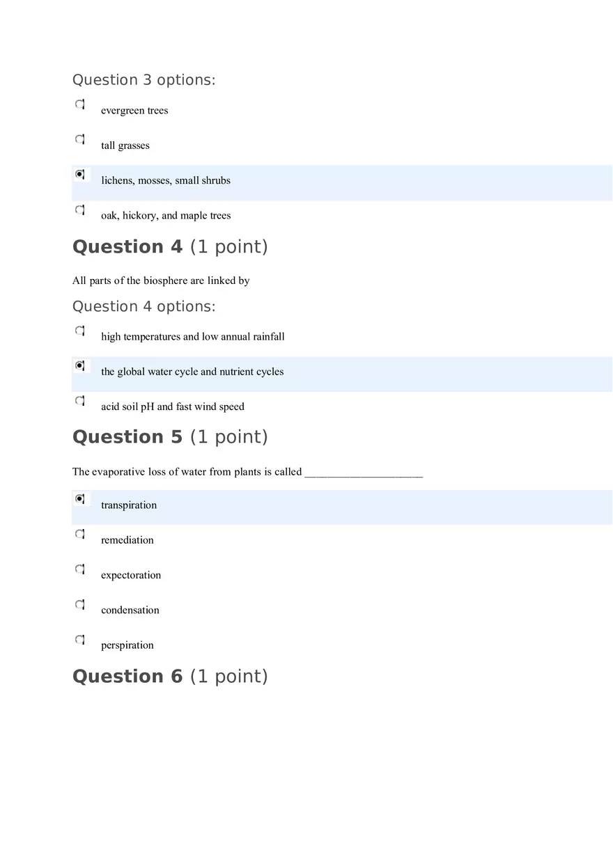Select the "tall grasses" option
The width and height of the screenshot is (613, 868).
pos(79,139)
